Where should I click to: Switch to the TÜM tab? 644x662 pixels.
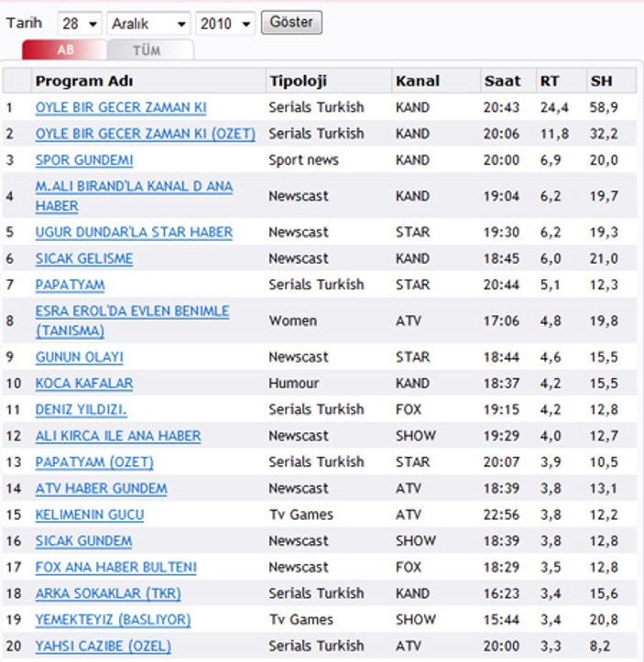(150, 50)
